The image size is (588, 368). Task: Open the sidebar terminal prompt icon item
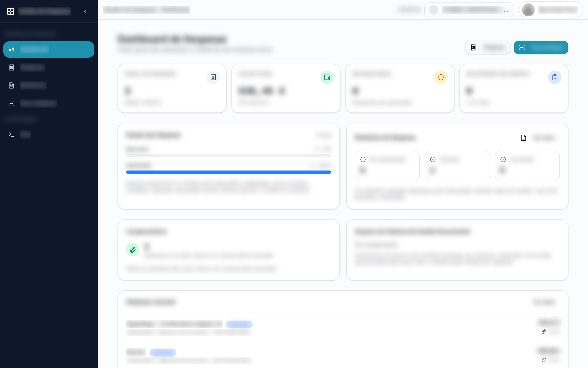[11, 134]
